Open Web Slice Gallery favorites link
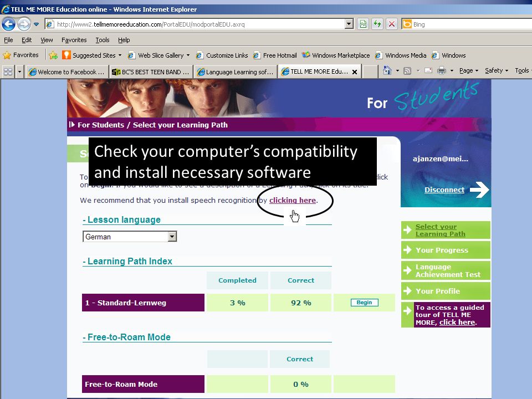The width and height of the screenshot is (532, 399). pos(158,55)
